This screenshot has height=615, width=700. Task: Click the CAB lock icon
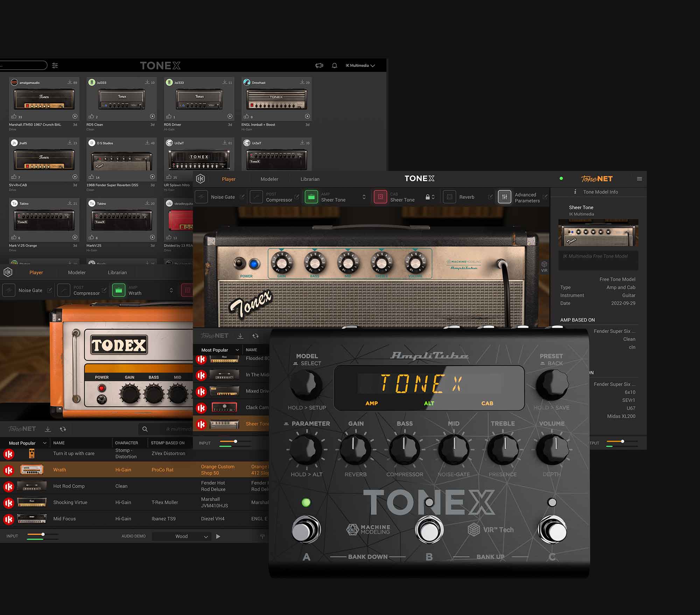coord(427,197)
